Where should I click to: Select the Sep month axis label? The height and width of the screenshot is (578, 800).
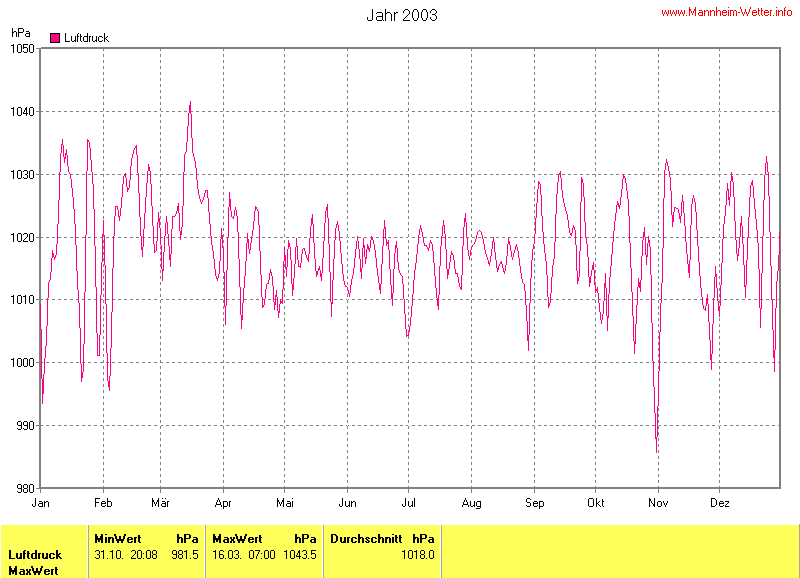[x=535, y=502]
